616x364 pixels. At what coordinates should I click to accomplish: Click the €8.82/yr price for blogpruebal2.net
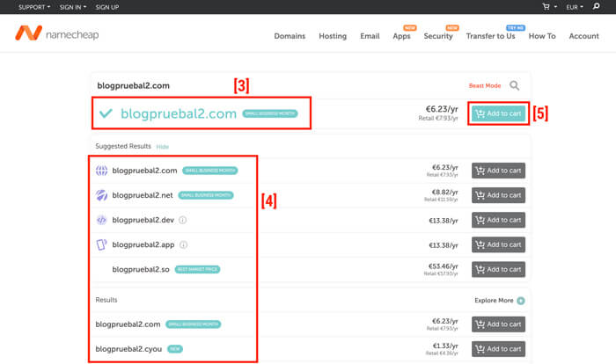click(444, 192)
